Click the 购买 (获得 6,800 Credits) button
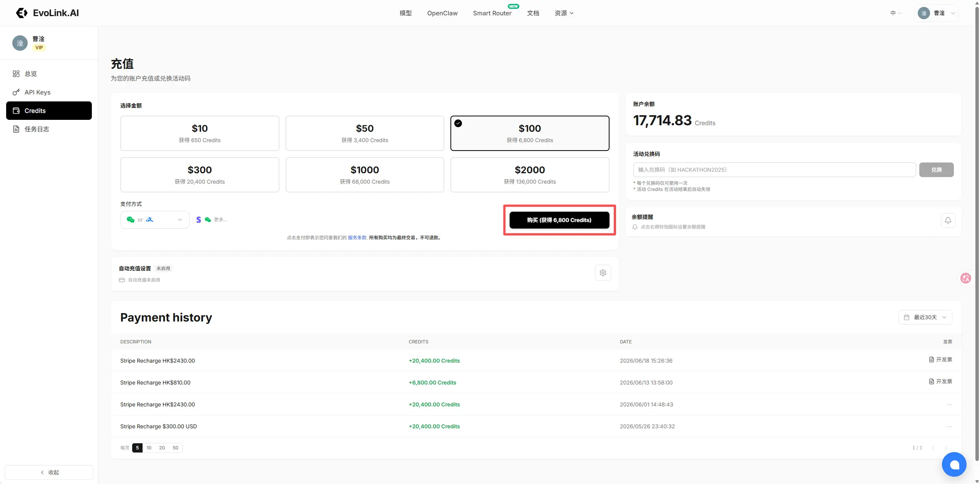 [x=559, y=220]
